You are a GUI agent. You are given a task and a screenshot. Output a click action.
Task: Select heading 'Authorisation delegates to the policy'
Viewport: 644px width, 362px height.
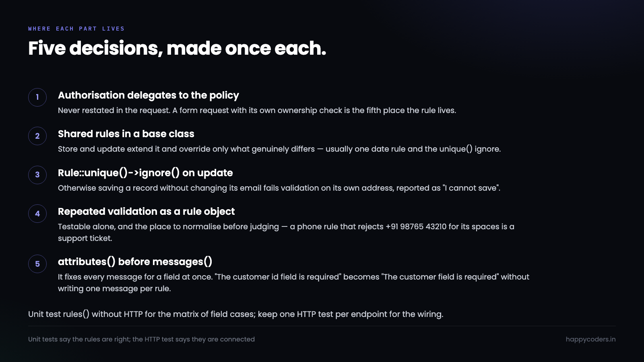149,95
